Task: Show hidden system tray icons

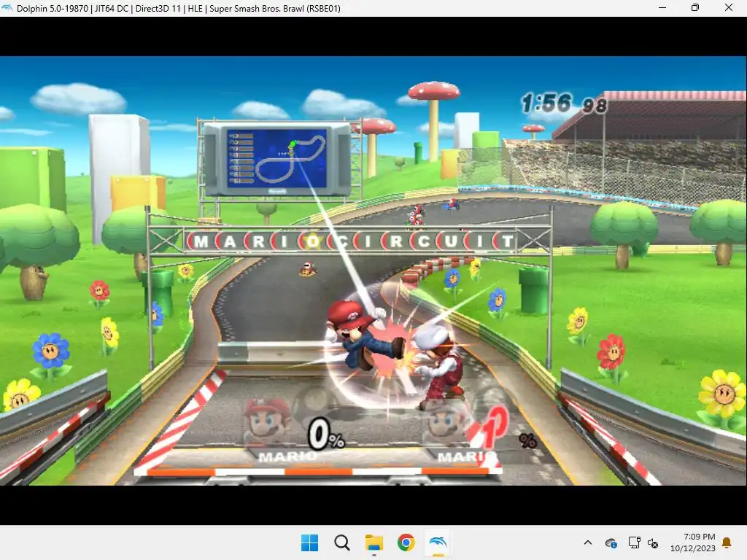Action: (x=588, y=542)
